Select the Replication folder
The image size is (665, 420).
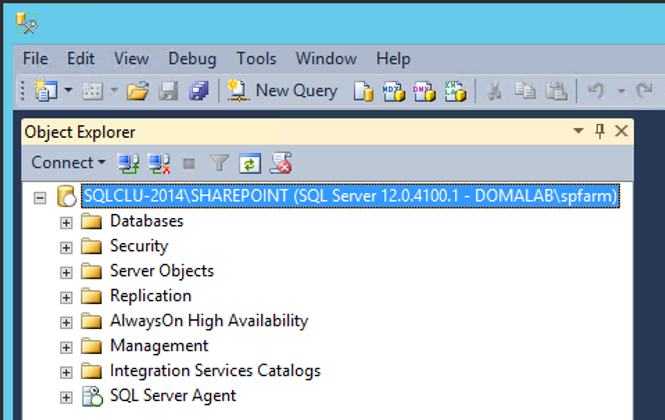tap(151, 296)
